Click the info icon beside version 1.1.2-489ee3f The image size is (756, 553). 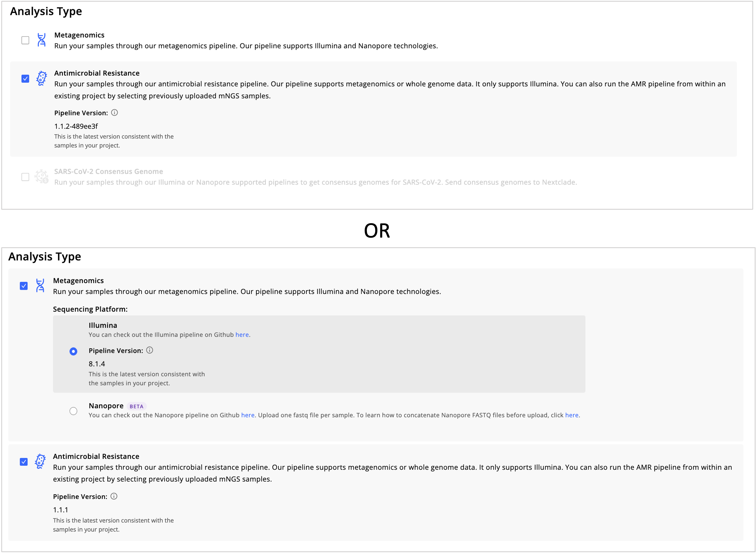(114, 113)
